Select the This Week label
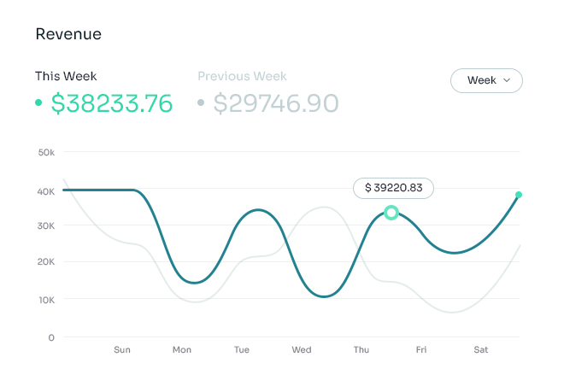Viewport: 564px width, 392px height. [66, 76]
